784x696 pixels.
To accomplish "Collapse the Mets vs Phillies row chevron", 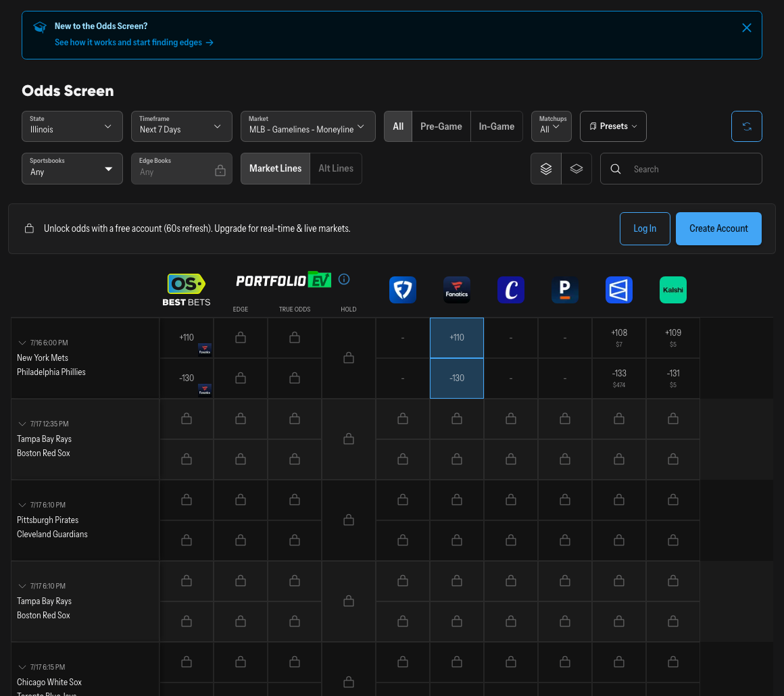I will [22, 343].
